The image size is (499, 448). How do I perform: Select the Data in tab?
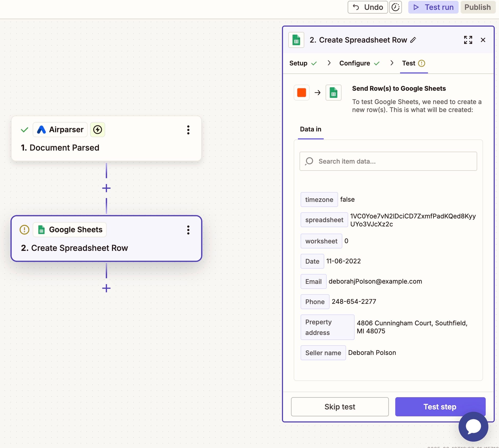[310, 129]
